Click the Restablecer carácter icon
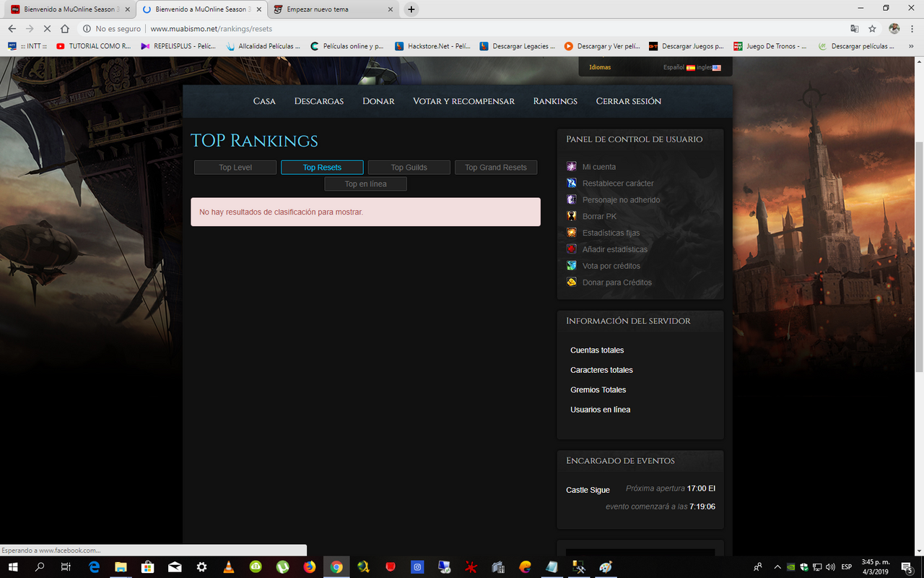The image size is (924, 578). pyautogui.click(x=572, y=184)
